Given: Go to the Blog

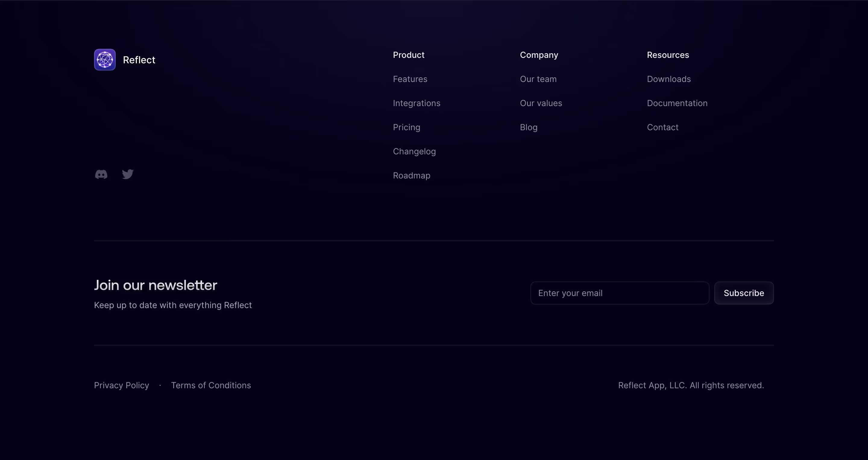Looking at the screenshot, I should tap(529, 128).
